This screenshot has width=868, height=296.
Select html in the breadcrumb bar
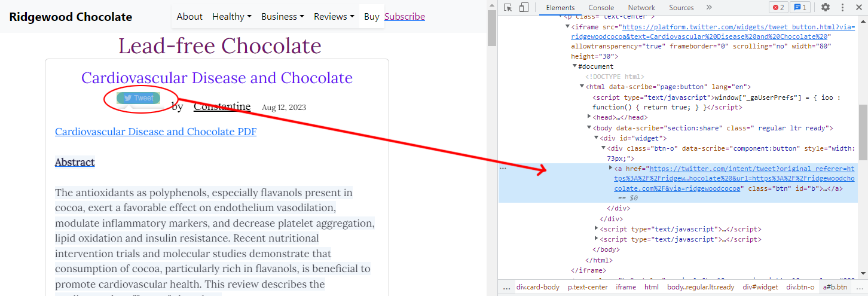[651, 287]
